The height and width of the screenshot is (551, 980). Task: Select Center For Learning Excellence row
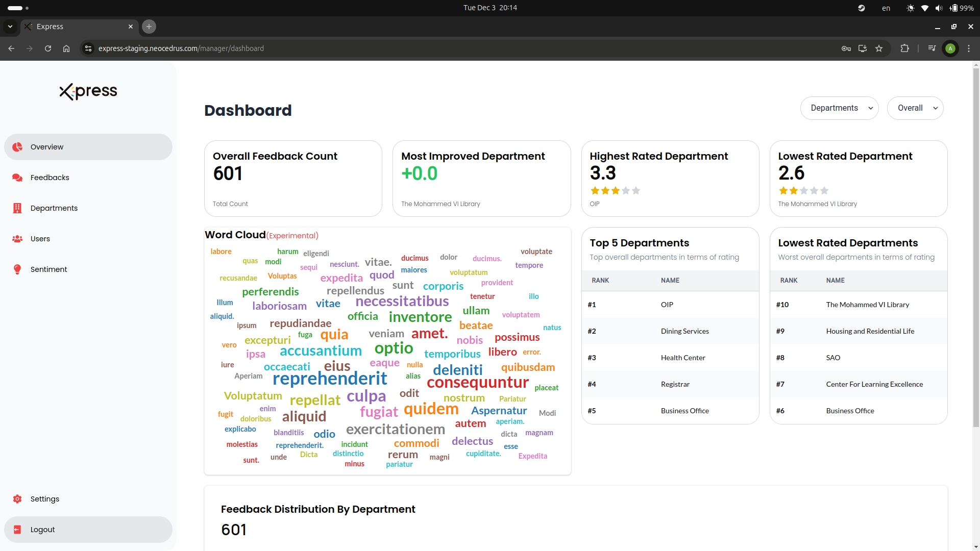click(x=859, y=384)
